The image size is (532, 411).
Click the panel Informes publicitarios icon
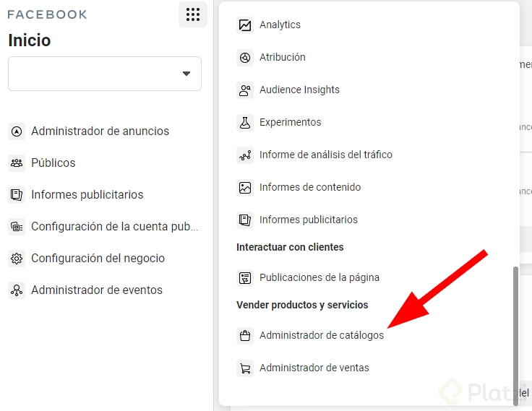tap(245, 220)
